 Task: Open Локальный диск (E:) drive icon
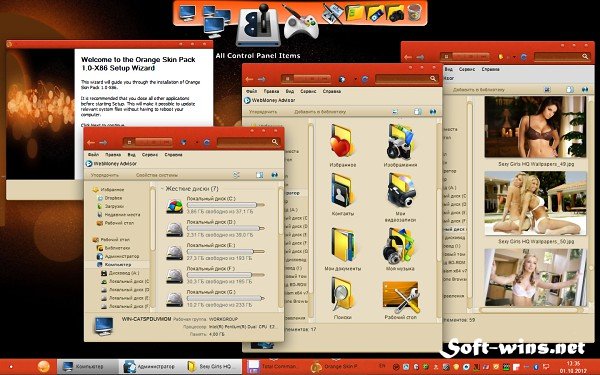[x=174, y=253]
